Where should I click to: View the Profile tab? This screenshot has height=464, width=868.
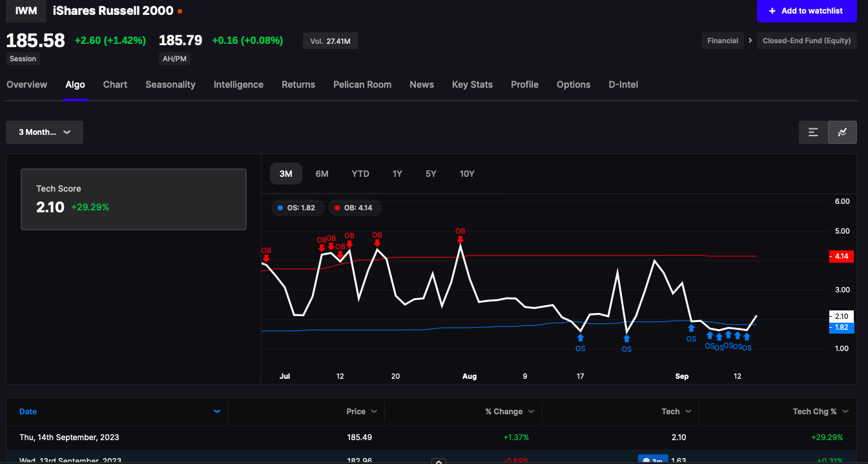(x=524, y=85)
